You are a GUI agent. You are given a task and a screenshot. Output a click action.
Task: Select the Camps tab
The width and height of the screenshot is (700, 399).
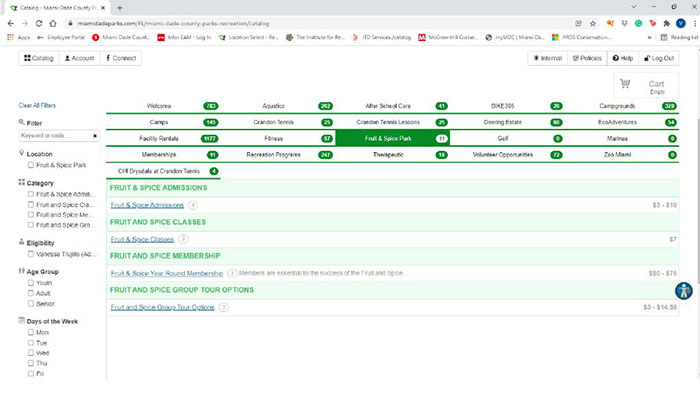[x=163, y=122]
